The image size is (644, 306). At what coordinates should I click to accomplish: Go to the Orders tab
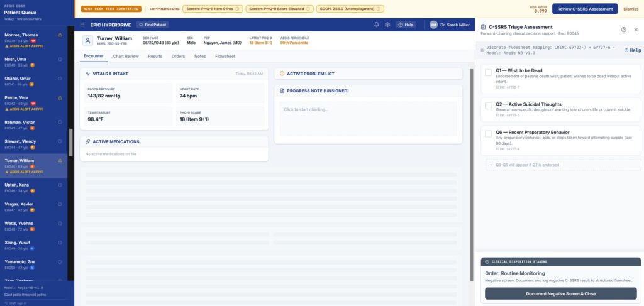(x=178, y=56)
